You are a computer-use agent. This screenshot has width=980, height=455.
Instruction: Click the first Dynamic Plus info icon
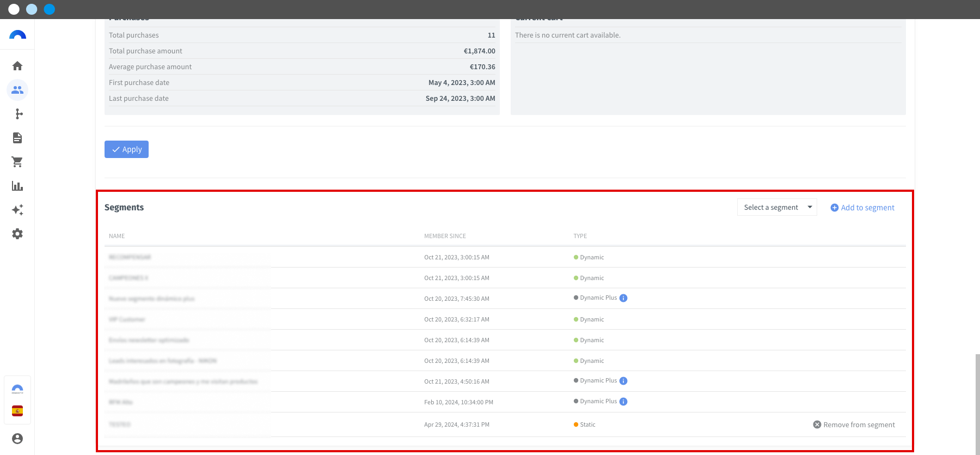pyautogui.click(x=623, y=298)
